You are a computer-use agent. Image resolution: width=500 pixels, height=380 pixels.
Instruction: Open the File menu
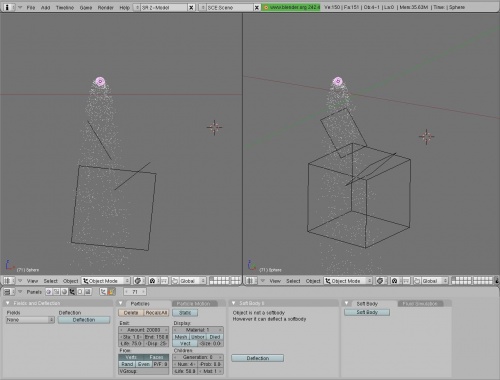(x=31, y=7)
